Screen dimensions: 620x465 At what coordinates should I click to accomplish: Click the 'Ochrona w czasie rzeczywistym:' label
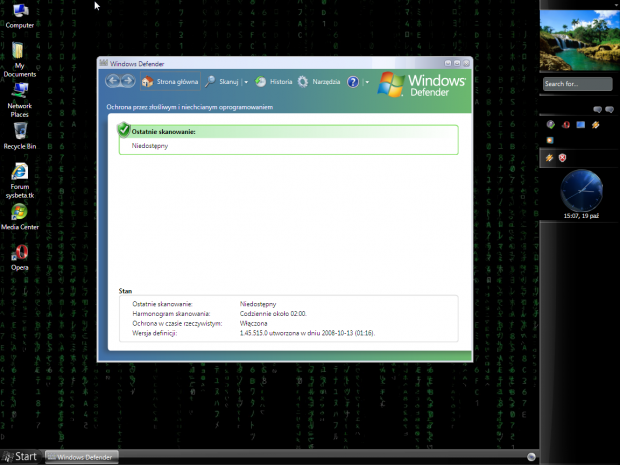pos(177,323)
